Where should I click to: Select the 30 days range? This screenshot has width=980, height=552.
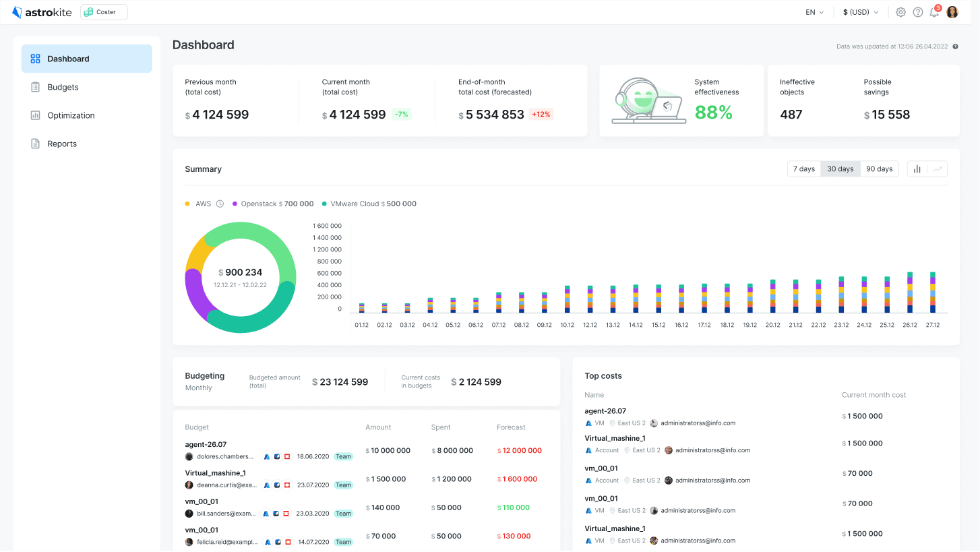tap(840, 169)
